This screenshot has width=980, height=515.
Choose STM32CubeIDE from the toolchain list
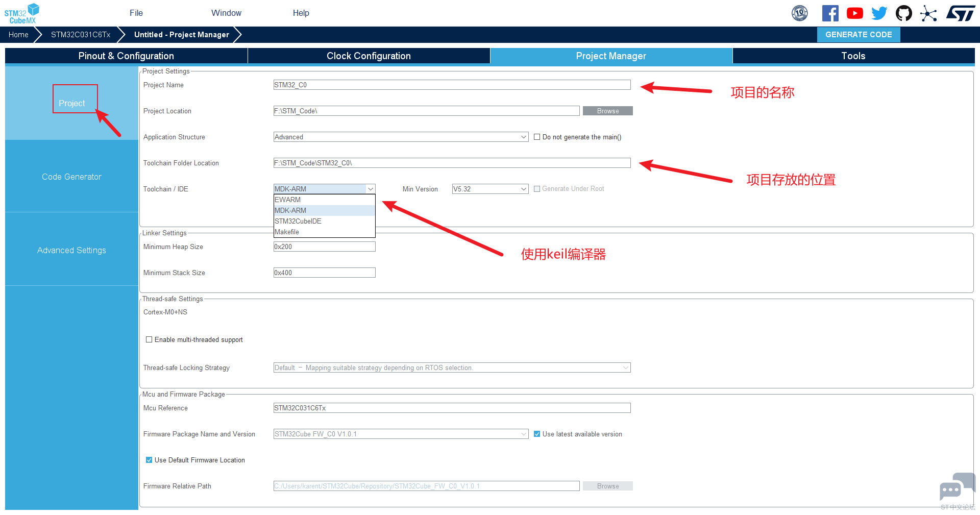click(324, 221)
